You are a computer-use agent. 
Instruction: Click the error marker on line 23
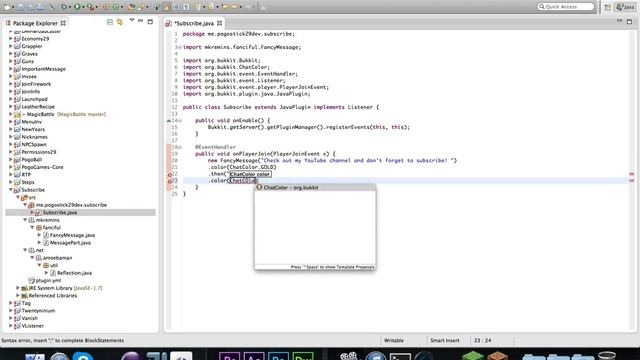click(169, 181)
